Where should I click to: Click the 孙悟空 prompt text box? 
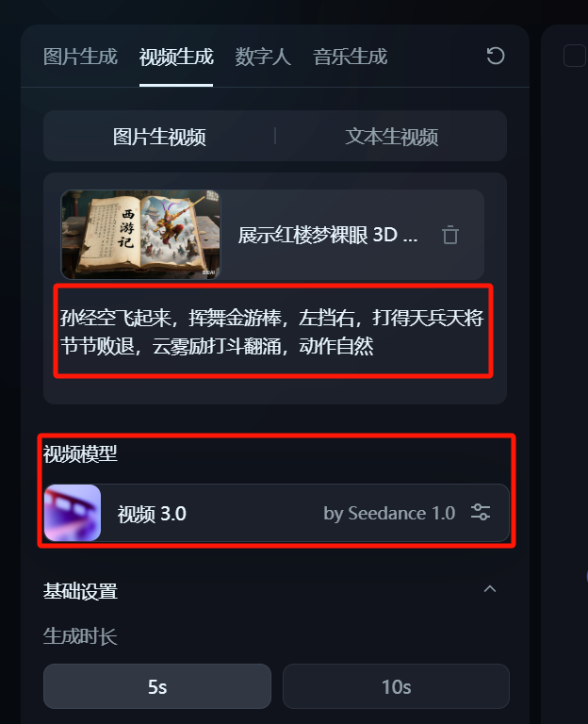point(273,331)
